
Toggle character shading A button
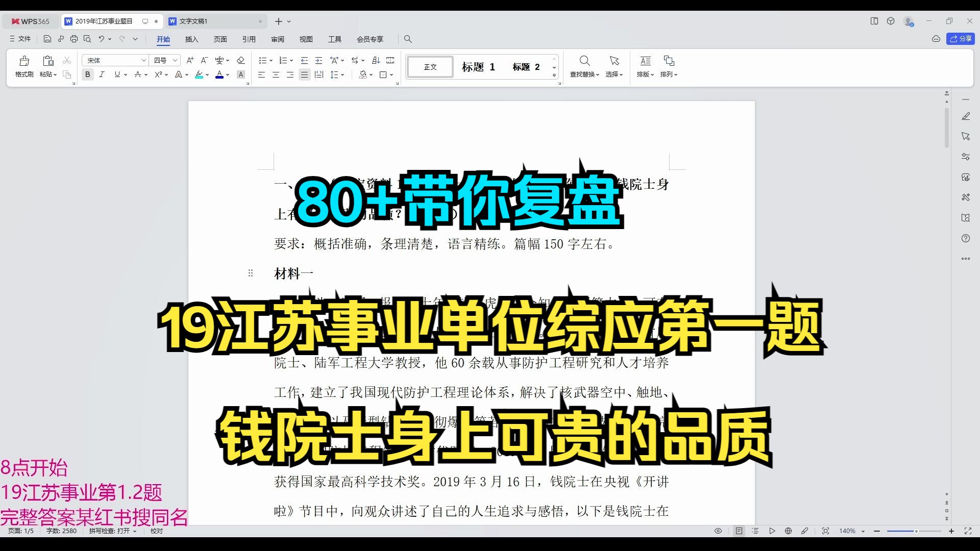[241, 74]
